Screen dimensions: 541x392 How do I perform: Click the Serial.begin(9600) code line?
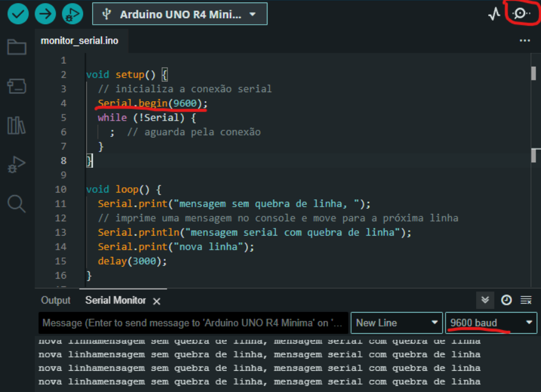click(153, 103)
